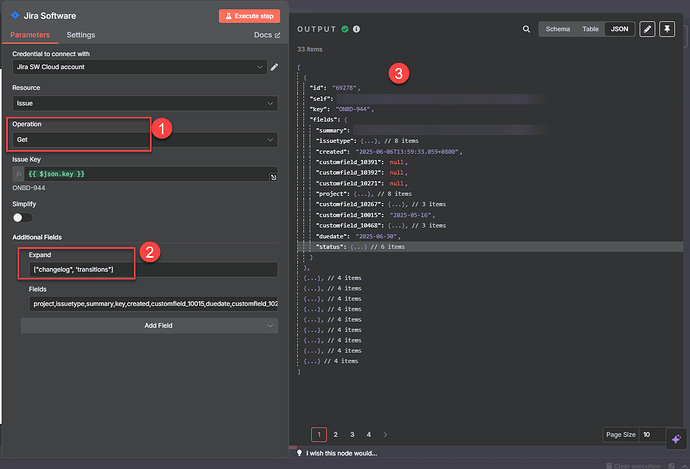Open the Docs link
The height and width of the screenshot is (469, 690).
tap(267, 35)
